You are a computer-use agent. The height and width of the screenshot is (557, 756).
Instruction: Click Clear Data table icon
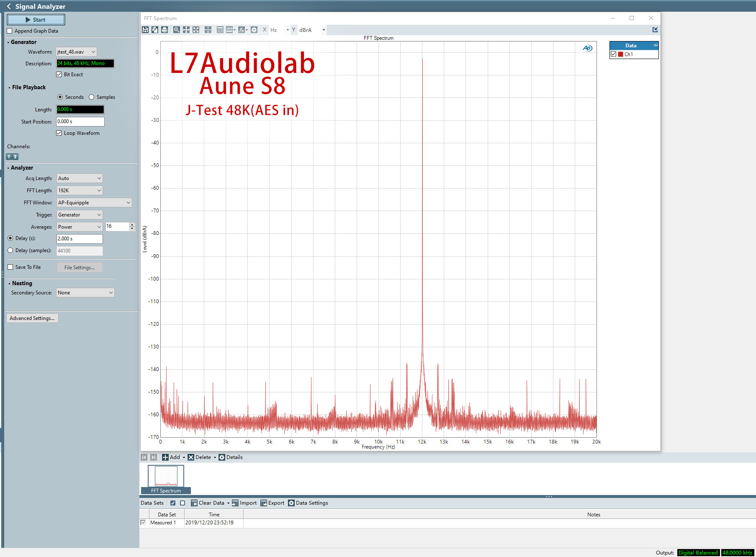[194, 503]
